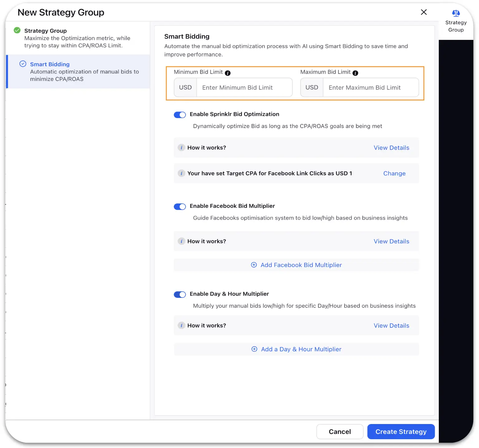
Task: Close the New Strategy Group dialog
Action: pyautogui.click(x=424, y=12)
